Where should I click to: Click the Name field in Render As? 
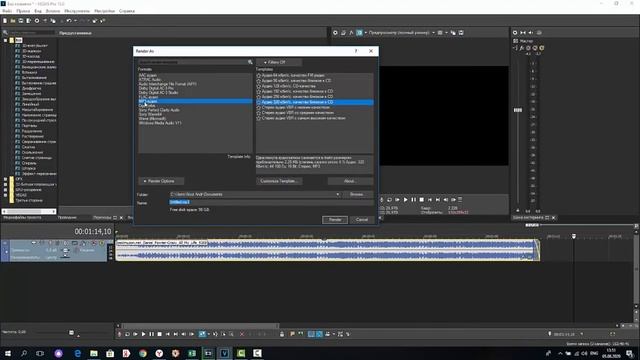(x=271, y=202)
